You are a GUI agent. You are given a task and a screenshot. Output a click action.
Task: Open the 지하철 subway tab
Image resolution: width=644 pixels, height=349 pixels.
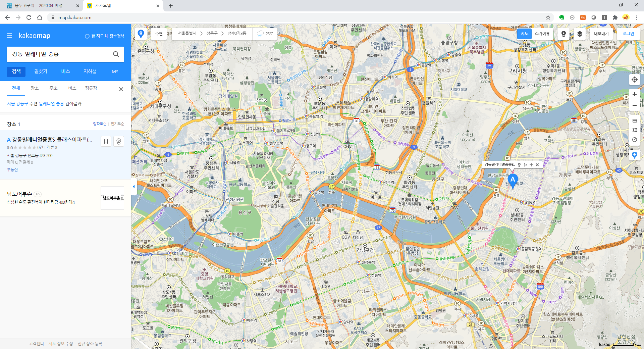coord(90,71)
